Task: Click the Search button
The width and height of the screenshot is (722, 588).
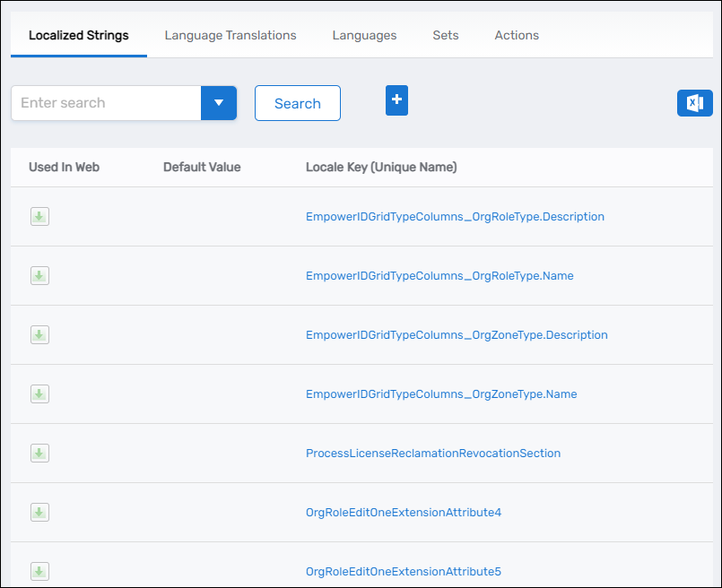Action: click(x=297, y=103)
